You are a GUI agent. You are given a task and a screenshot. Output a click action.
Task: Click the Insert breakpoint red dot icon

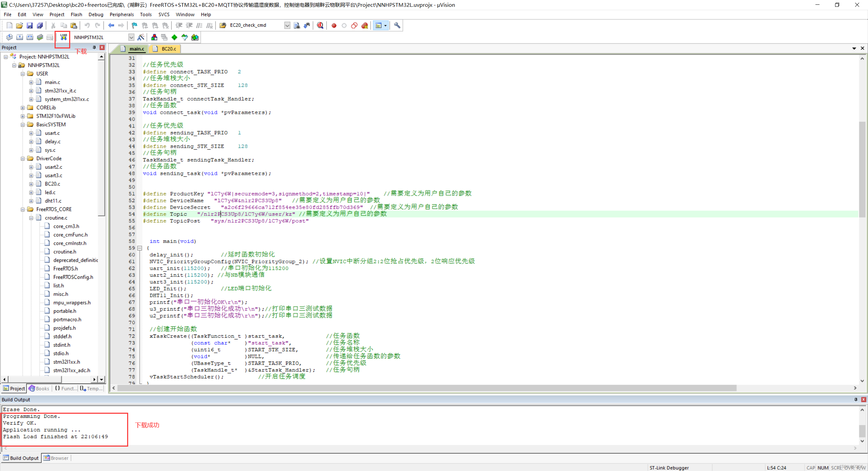[334, 25]
